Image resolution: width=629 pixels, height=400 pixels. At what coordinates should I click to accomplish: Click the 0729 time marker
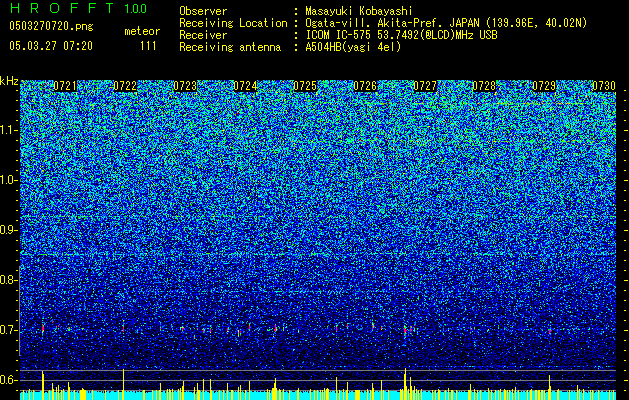pos(544,86)
